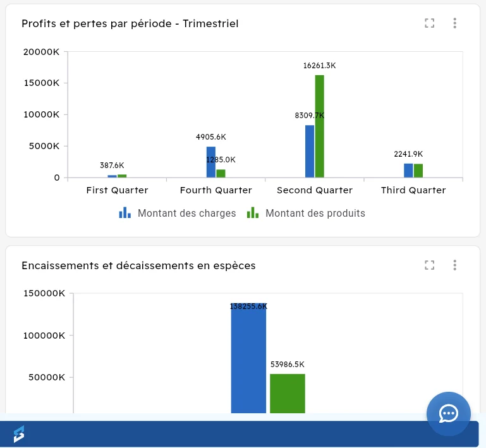Click the 50000K y-axis label
Screen dimensions: 486x448
coord(47,377)
